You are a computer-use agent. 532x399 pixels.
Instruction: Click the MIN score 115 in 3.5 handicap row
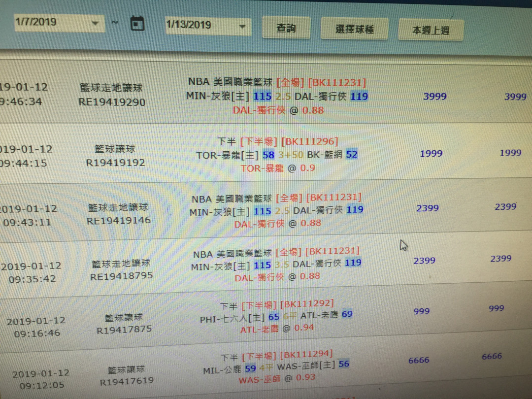tap(262, 266)
